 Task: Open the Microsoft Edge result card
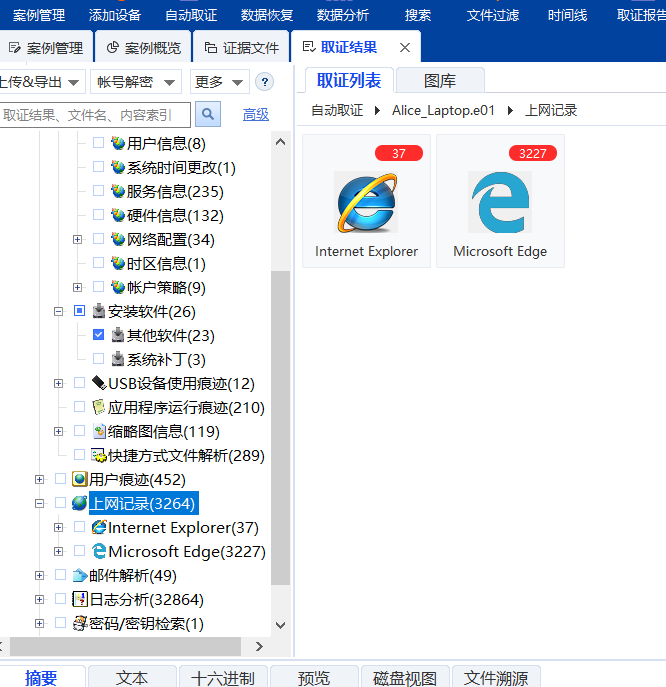pyautogui.click(x=500, y=201)
